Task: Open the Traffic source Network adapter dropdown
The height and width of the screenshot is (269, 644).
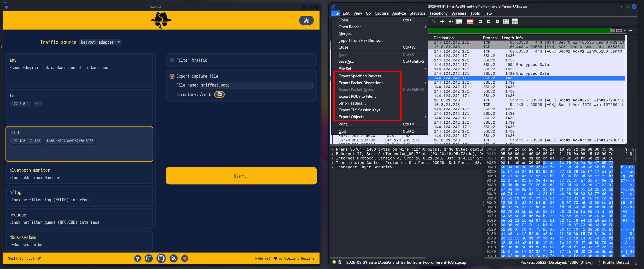Action: coord(100,42)
